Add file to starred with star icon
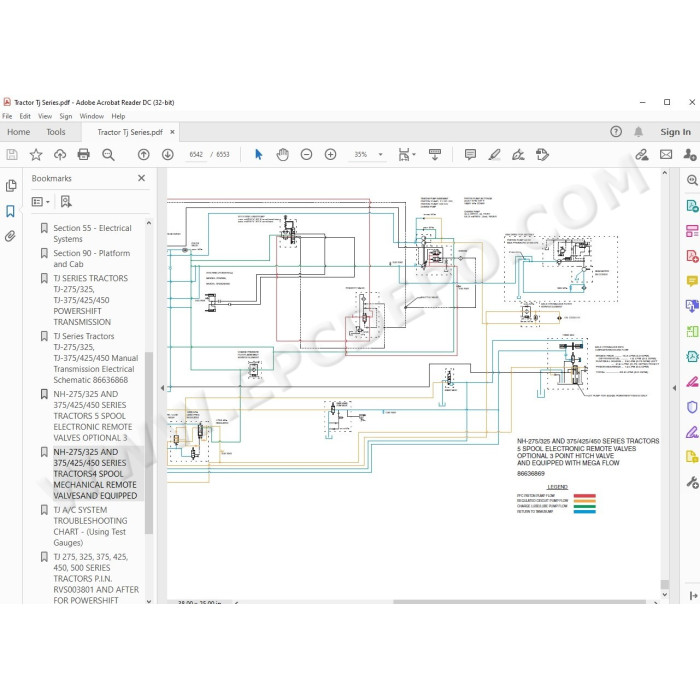This screenshot has width=700, height=700. [x=36, y=154]
